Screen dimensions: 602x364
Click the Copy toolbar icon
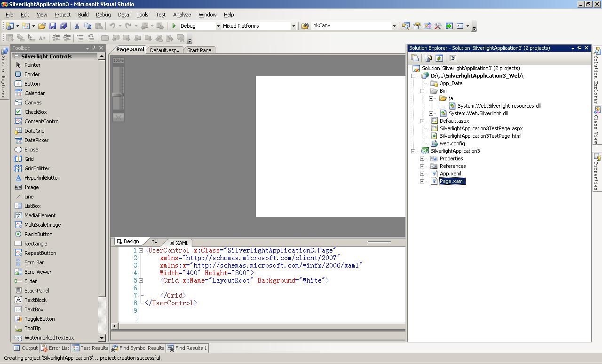[87, 26]
